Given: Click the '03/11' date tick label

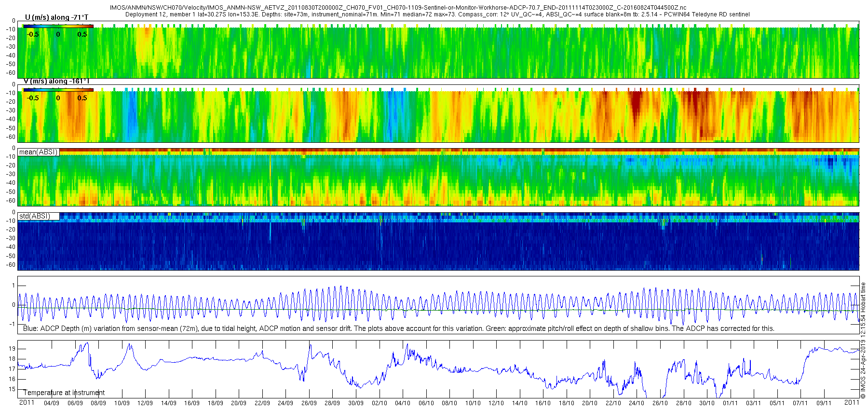Looking at the screenshot, I should (754, 403).
